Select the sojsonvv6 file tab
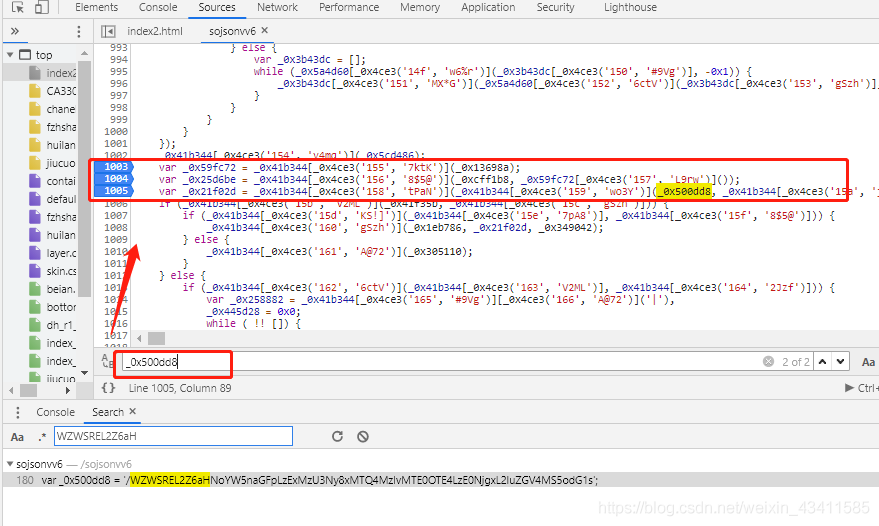The width and height of the screenshot is (879, 526). click(232, 31)
